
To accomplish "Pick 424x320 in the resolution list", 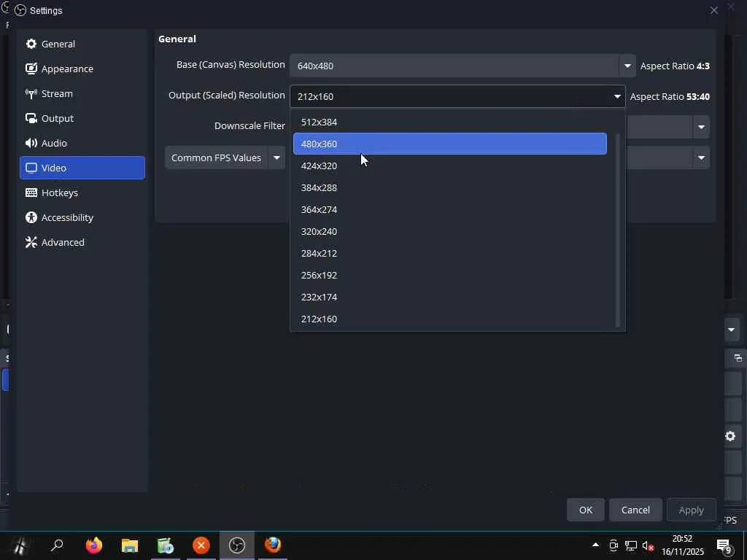I will [x=449, y=166].
